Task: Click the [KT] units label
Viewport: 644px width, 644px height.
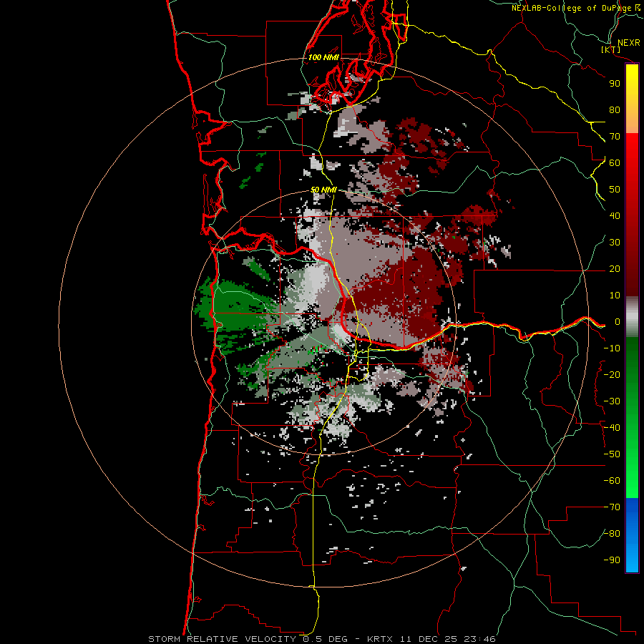Action: pyautogui.click(x=611, y=50)
